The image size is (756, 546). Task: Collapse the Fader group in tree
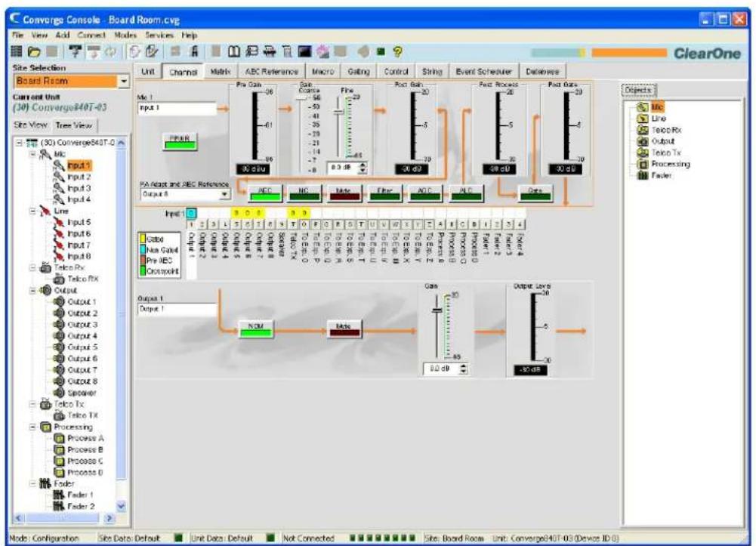33,483
